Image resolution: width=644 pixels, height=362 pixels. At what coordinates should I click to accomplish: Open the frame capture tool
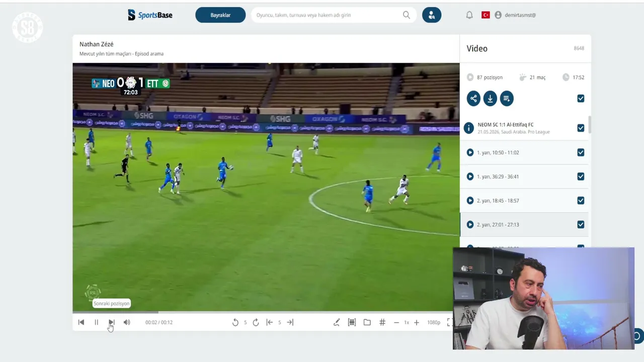pos(352,322)
